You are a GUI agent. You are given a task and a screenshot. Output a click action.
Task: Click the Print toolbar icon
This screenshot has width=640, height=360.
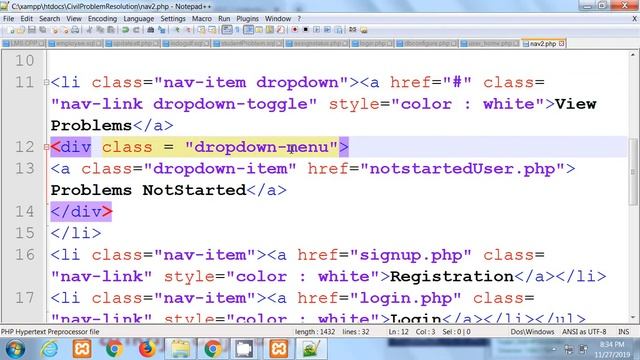coord(76,30)
